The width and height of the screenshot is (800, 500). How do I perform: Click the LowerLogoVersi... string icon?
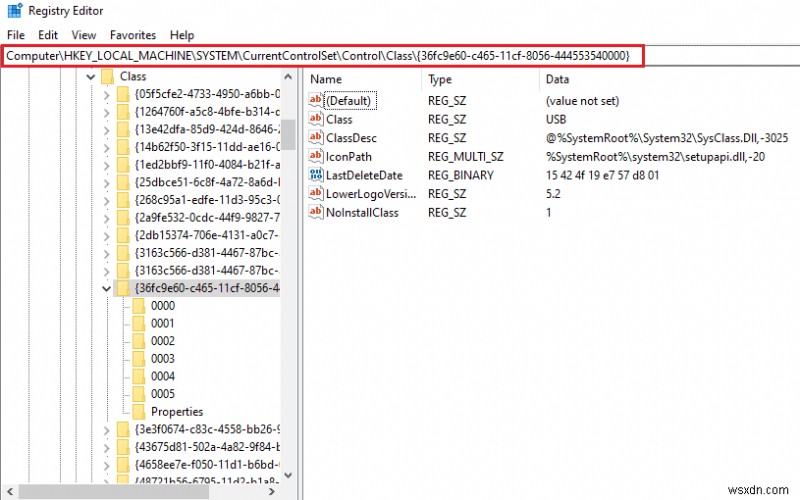click(316, 193)
